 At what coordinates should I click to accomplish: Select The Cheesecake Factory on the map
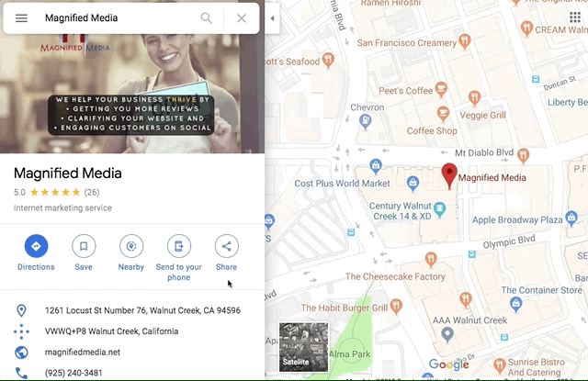(x=395, y=276)
